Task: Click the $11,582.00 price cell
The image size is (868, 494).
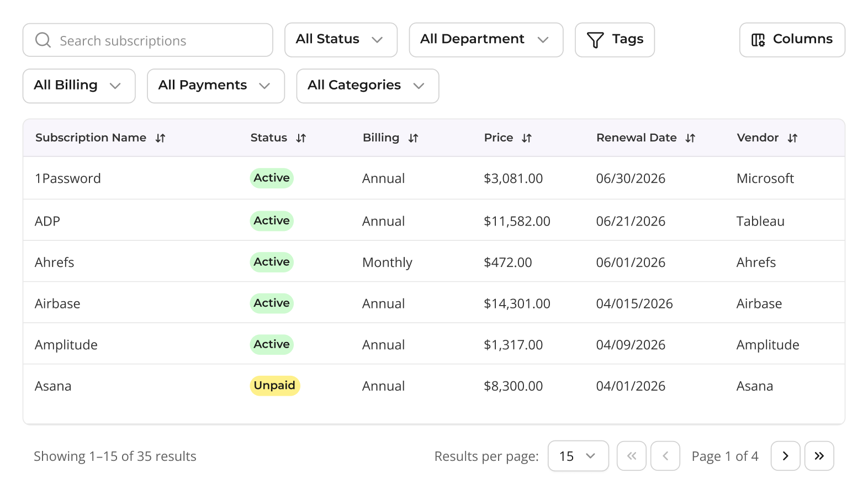Action: [x=517, y=221]
